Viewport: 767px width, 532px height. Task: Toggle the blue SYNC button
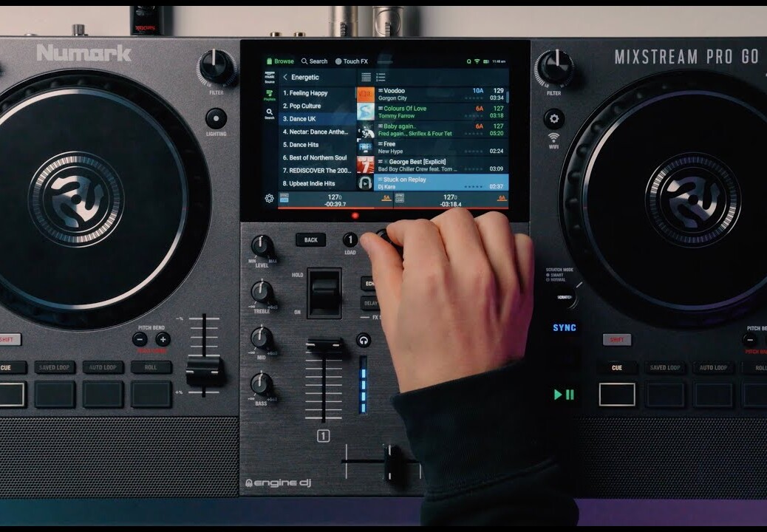pyautogui.click(x=565, y=327)
